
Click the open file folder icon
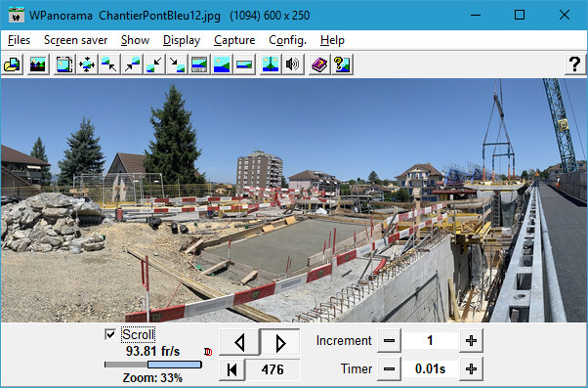coord(13,65)
